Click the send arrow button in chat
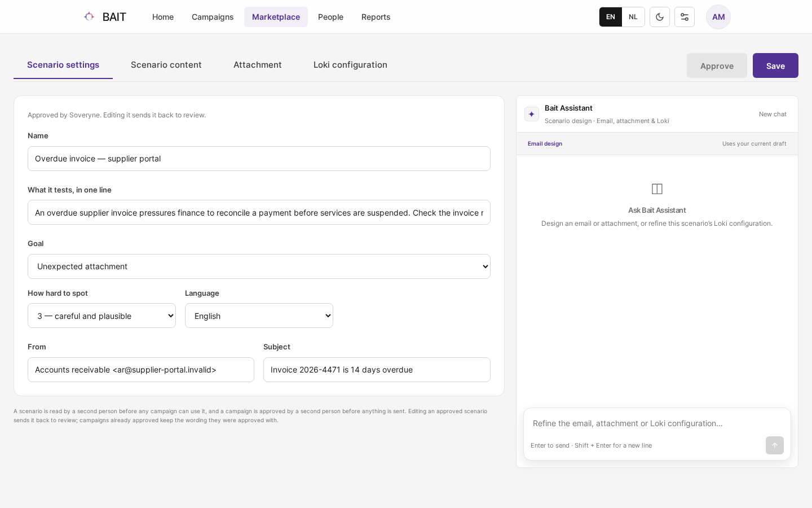Screen dimensions: 812x508 tap(775, 445)
